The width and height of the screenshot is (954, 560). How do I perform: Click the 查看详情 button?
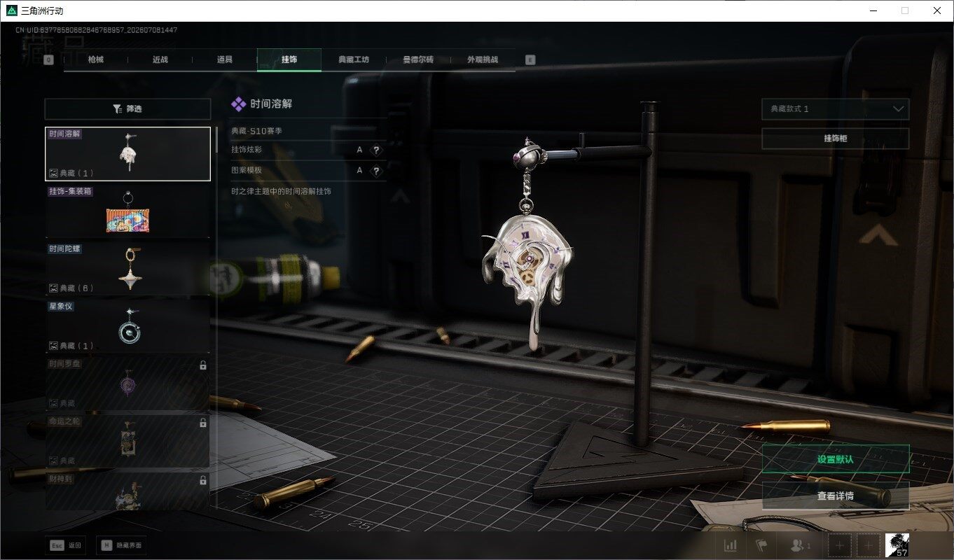[836, 496]
